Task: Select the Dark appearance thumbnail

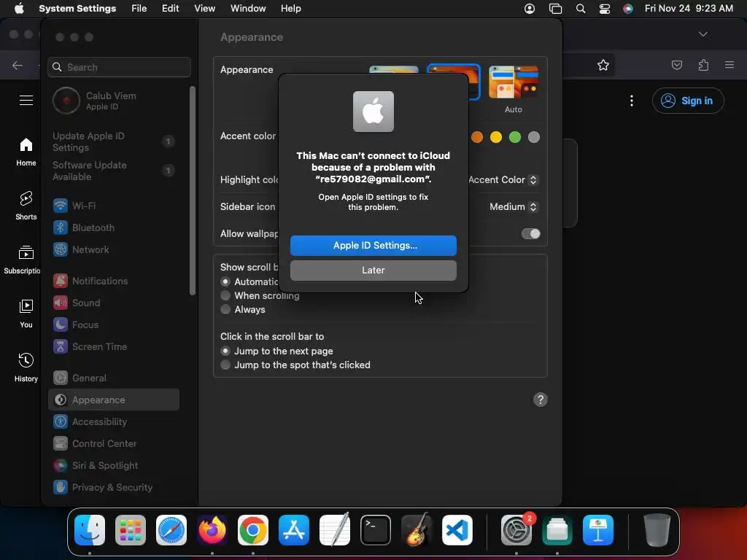Action: click(454, 82)
